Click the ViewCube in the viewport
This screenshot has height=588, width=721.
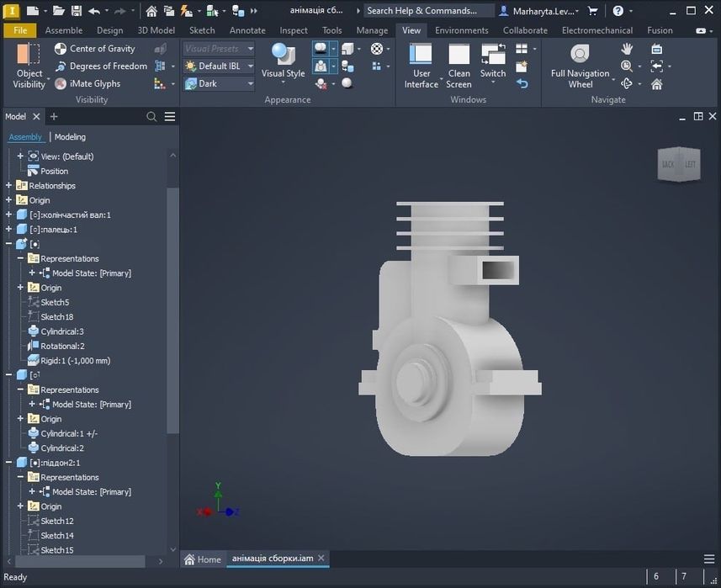pyautogui.click(x=679, y=164)
